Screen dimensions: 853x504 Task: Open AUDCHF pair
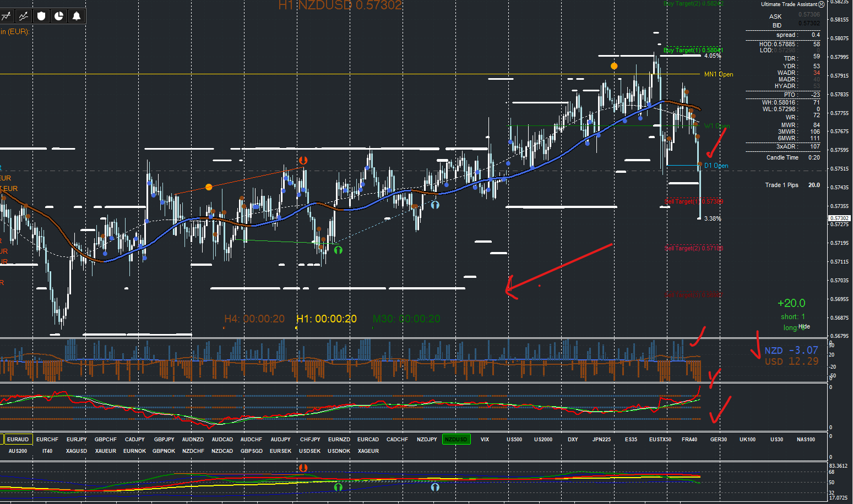point(252,439)
